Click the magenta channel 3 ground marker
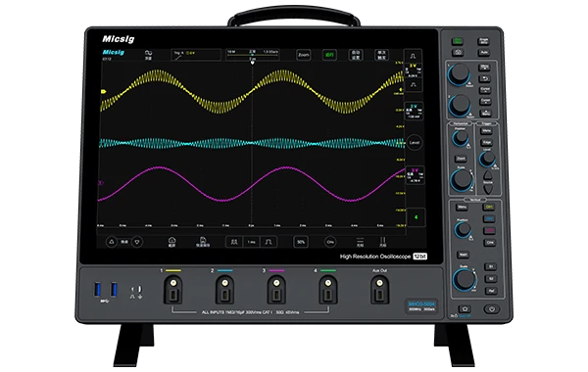The width and height of the screenshot is (588, 372). pos(101,183)
